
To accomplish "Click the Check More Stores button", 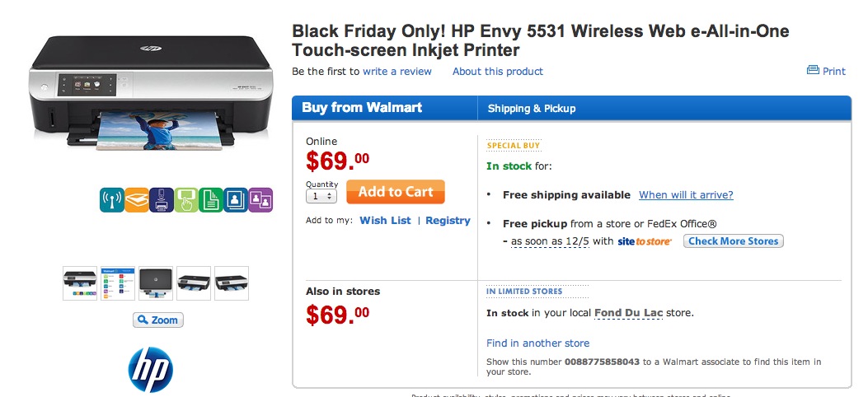I will 733,241.
